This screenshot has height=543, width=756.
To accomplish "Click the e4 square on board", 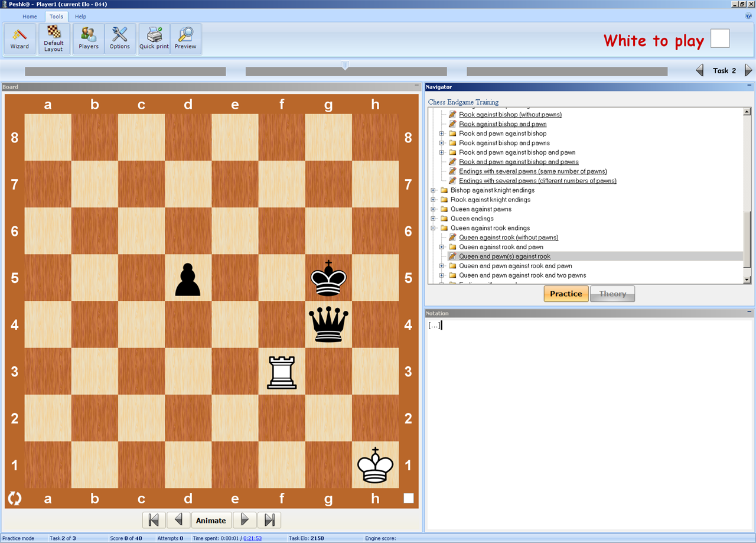I will [235, 324].
